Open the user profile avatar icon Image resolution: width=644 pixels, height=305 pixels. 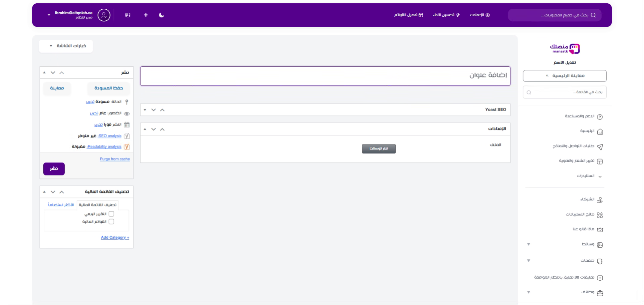pos(104,15)
